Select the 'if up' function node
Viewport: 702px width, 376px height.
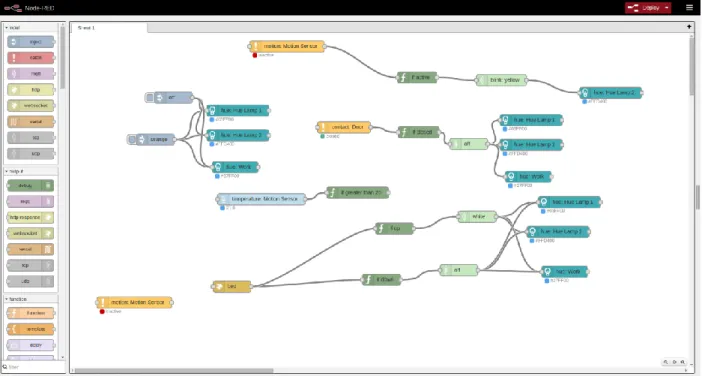tap(394, 228)
